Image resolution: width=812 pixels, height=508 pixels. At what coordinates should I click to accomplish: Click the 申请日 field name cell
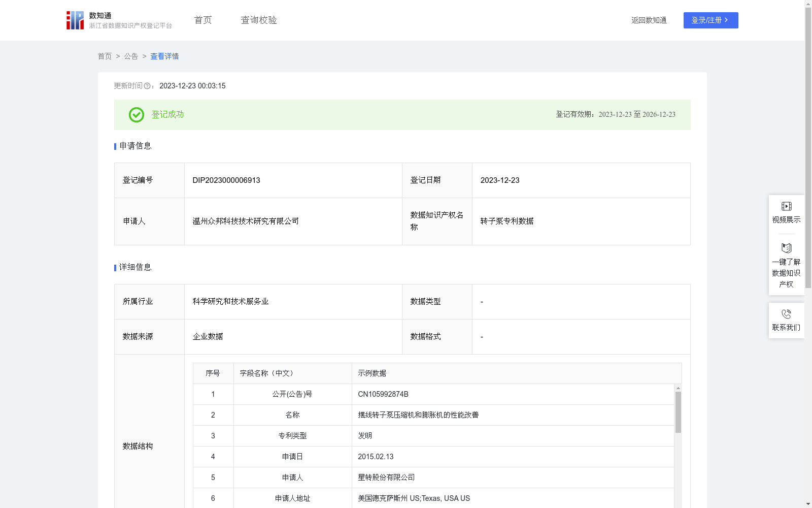pyautogui.click(x=292, y=457)
